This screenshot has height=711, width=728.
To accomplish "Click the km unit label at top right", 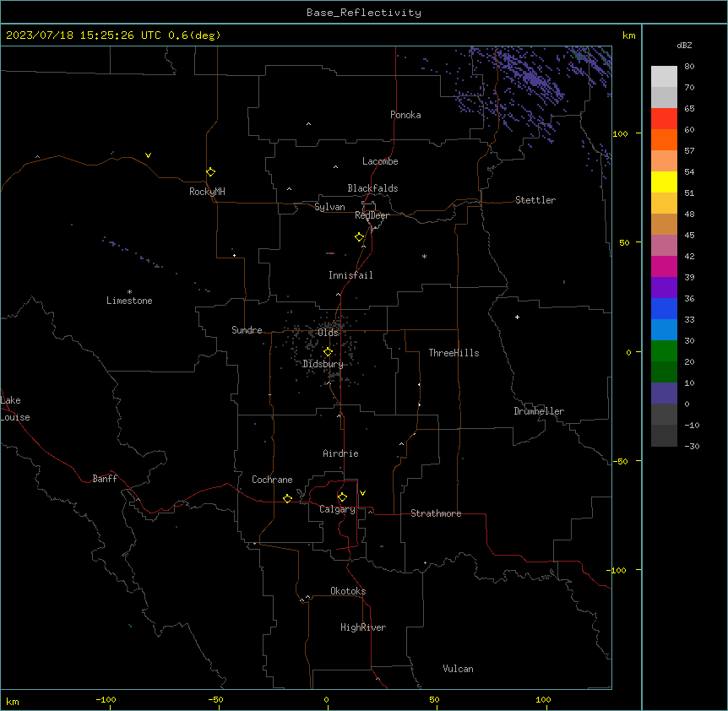I will click(x=628, y=35).
